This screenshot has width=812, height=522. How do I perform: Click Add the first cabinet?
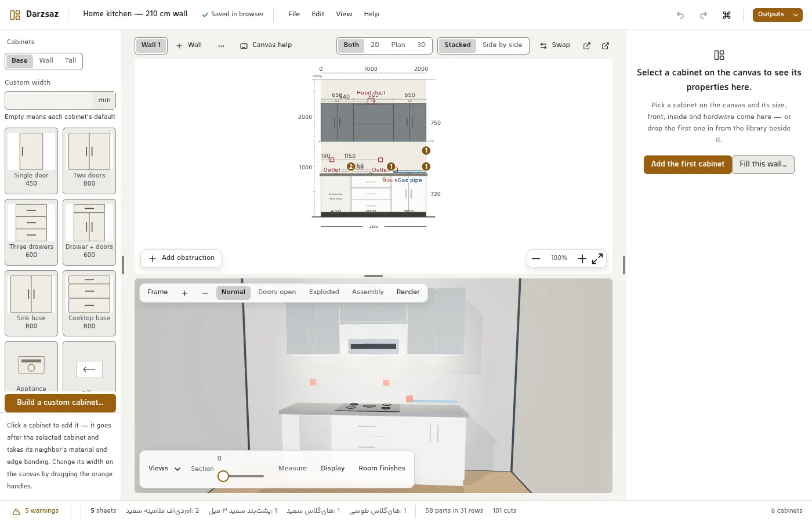tap(688, 165)
